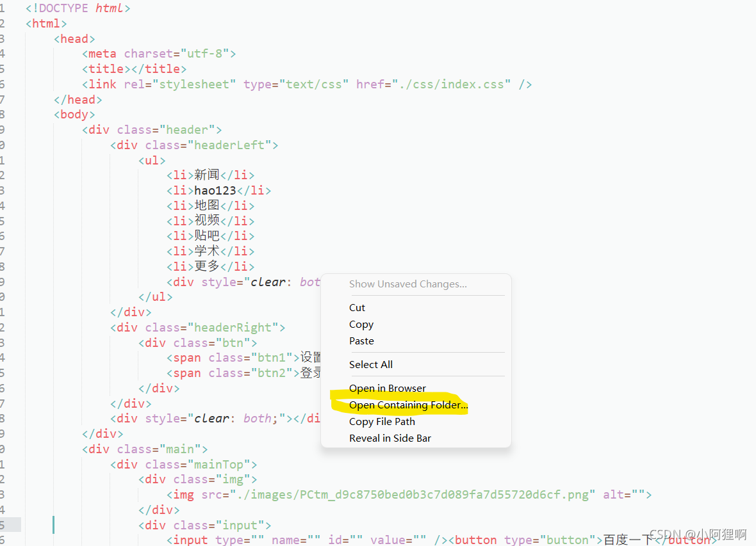The image size is (756, 546).
Task: Select Reveal in Side Bar entry
Action: 390,438
